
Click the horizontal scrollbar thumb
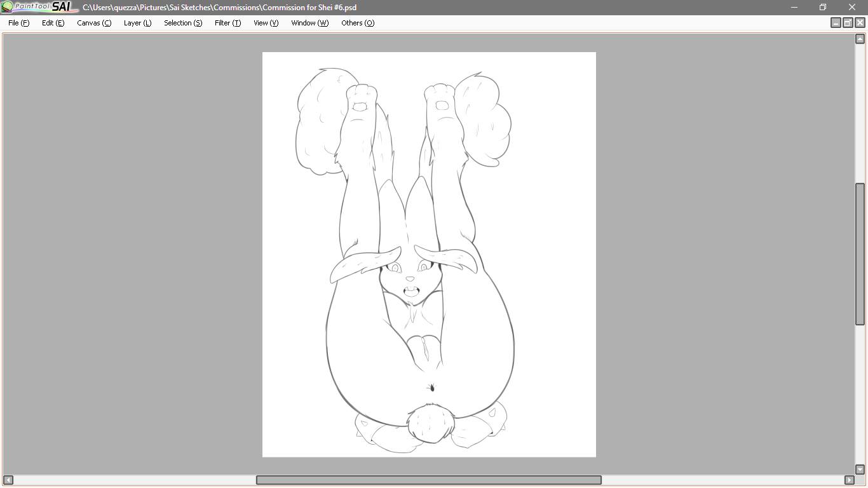(428, 480)
